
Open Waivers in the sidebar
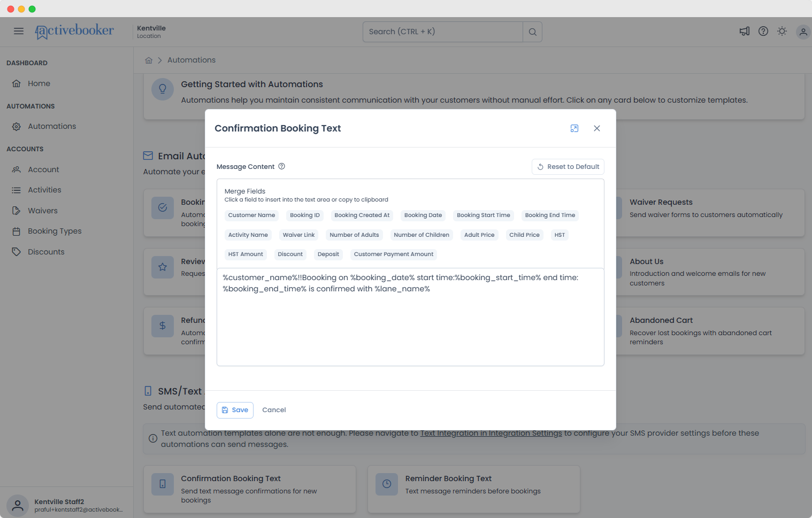[43, 211]
